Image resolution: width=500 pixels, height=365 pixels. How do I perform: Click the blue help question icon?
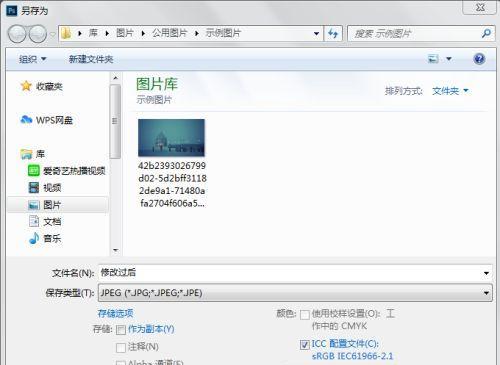pos(479,59)
